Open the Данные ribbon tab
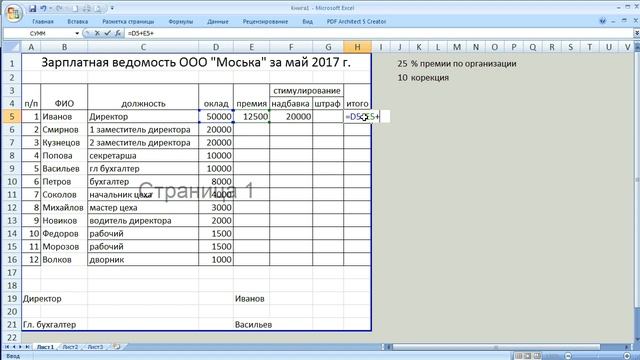Image resolution: width=640 pixels, height=360 pixels. 218,22
